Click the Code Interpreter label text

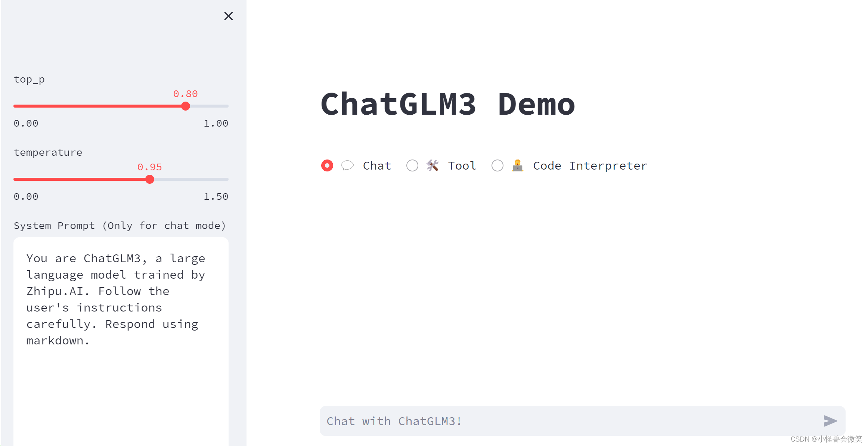tap(590, 165)
